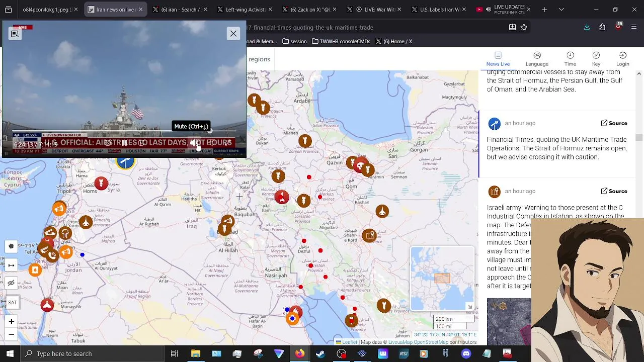The height and width of the screenshot is (362, 644).
Task: Click the map horizontal arrows measure tool
Action: 11,265
